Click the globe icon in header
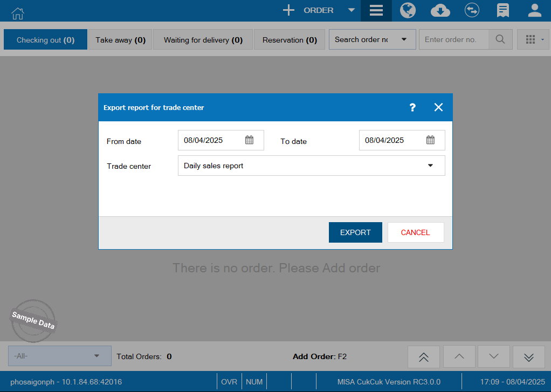 [408, 11]
